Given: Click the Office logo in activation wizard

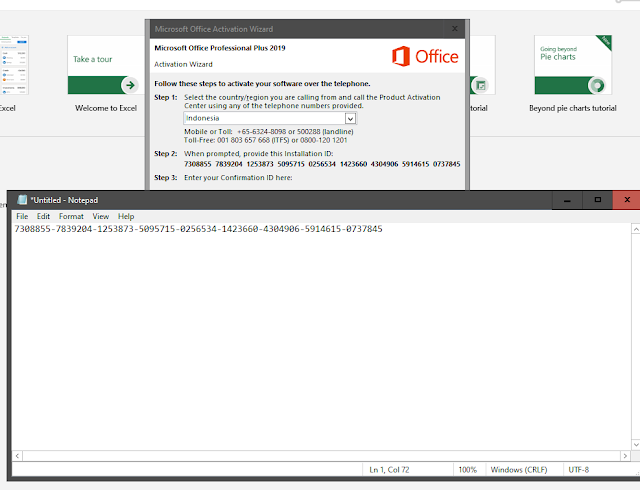Looking at the screenshot, I should (x=425, y=56).
